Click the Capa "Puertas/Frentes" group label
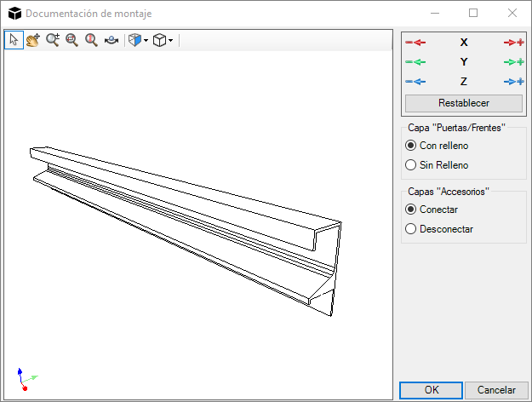 (456, 128)
